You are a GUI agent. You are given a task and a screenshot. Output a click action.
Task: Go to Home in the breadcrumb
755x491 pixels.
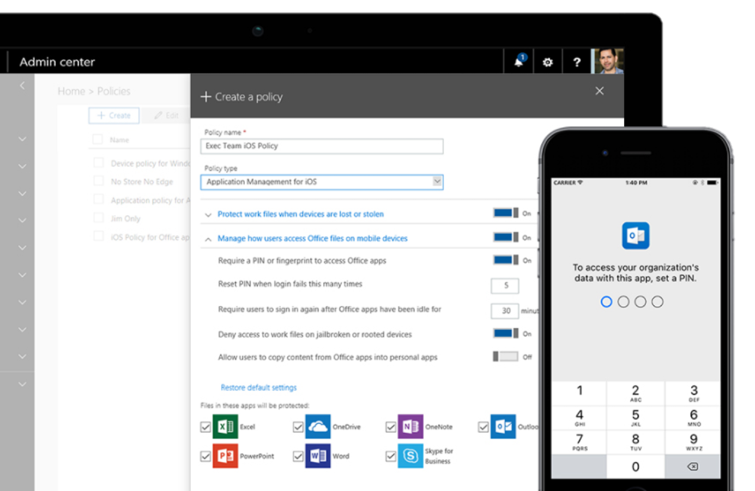71,91
